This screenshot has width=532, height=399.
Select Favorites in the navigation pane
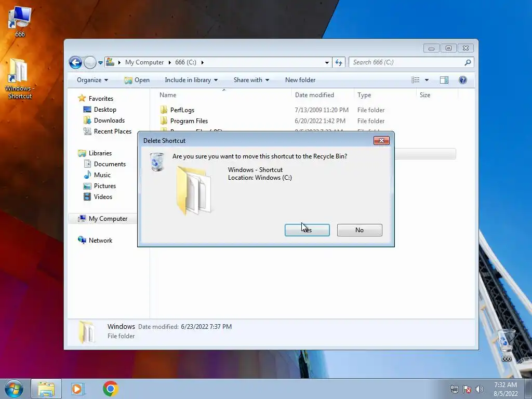click(101, 98)
